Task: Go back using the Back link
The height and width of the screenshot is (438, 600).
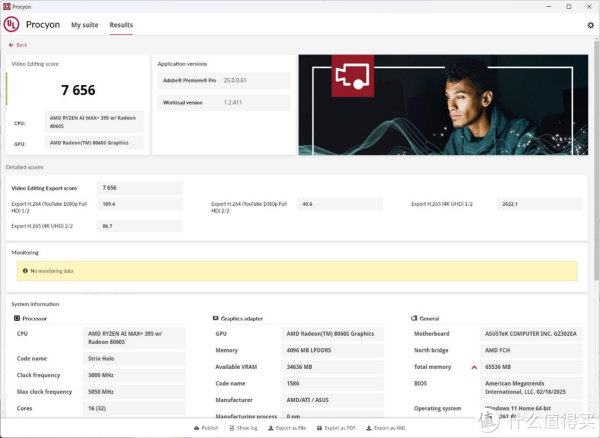Action: point(21,45)
